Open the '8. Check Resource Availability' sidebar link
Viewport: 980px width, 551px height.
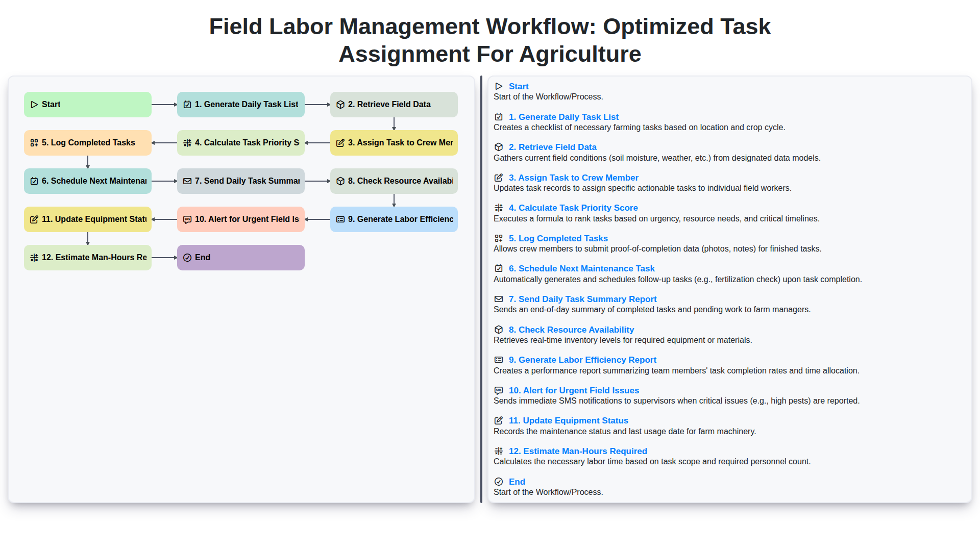point(571,330)
